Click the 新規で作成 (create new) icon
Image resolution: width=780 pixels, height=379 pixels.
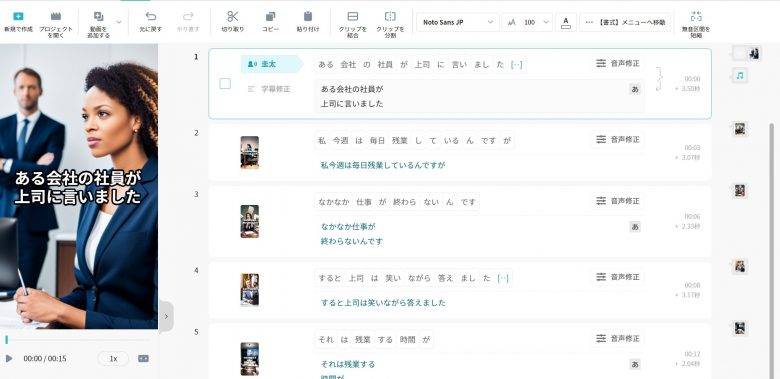pyautogui.click(x=18, y=16)
